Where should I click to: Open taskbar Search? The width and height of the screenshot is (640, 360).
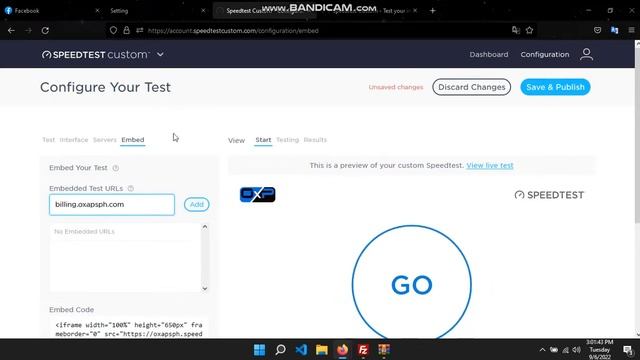[x=280, y=350]
